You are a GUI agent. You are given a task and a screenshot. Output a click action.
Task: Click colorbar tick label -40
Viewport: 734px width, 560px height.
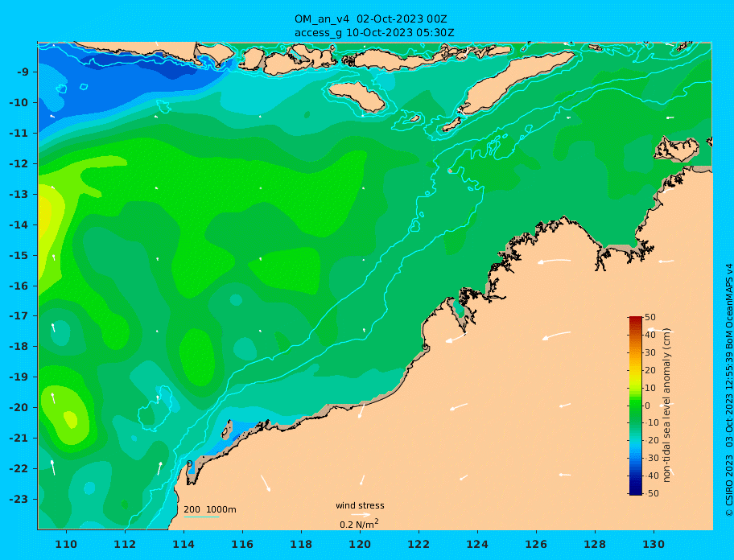coord(650,476)
